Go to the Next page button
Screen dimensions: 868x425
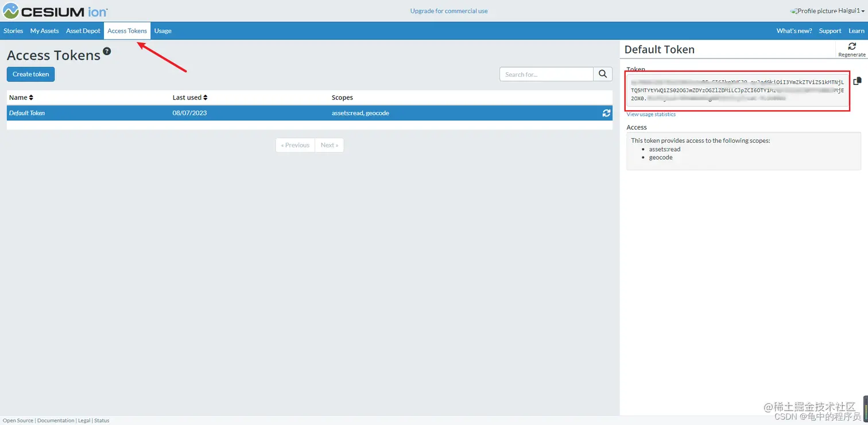330,145
